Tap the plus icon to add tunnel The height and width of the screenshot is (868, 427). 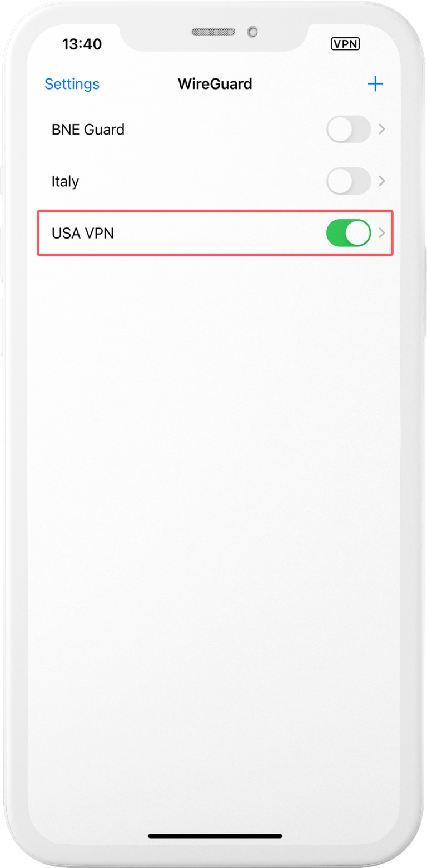pyautogui.click(x=375, y=84)
